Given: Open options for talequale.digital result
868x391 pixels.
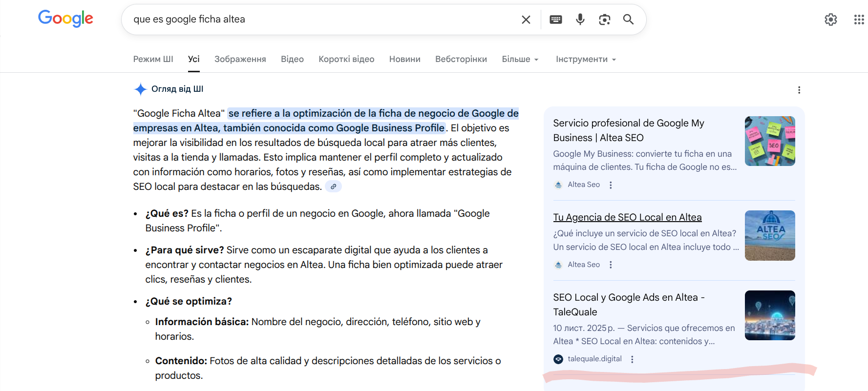Looking at the screenshot, I should [x=632, y=359].
